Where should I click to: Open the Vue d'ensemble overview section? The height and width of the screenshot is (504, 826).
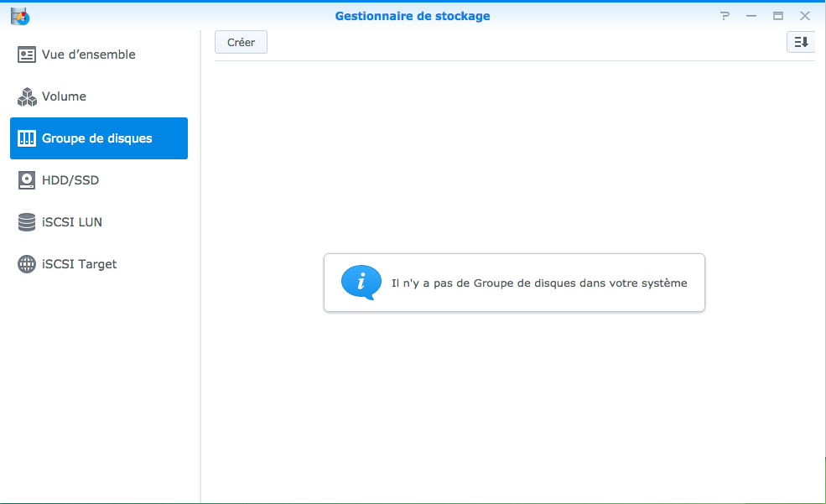click(x=98, y=55)
